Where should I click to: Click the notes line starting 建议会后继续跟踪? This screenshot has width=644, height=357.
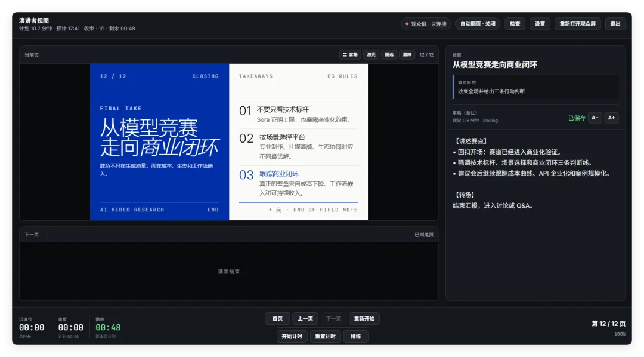[x=533, y=174]
